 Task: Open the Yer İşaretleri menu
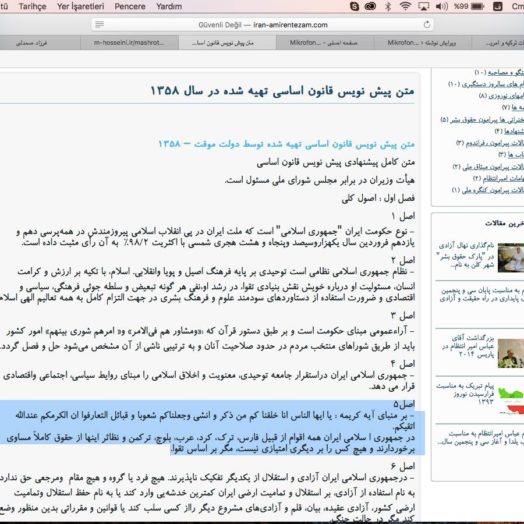tap(81, 6)
